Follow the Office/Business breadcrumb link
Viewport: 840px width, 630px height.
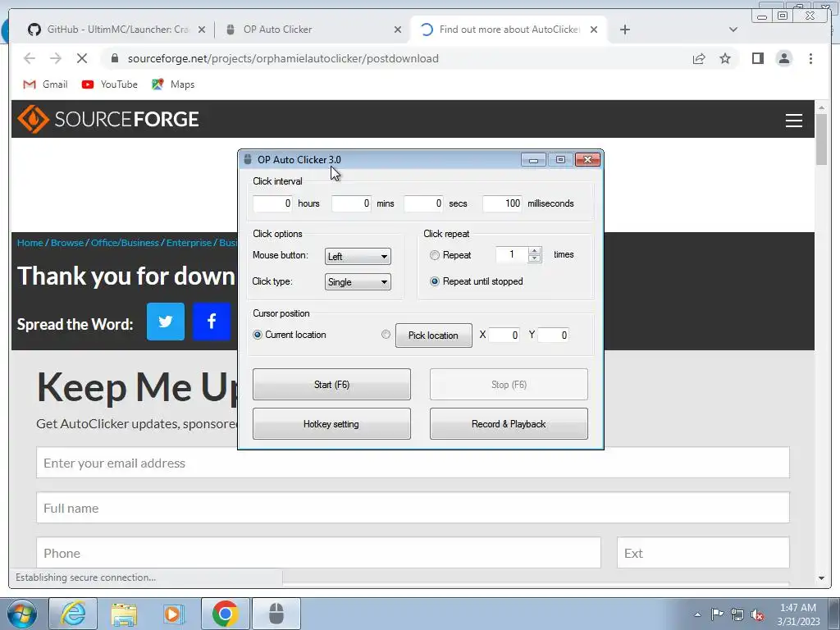125,243
